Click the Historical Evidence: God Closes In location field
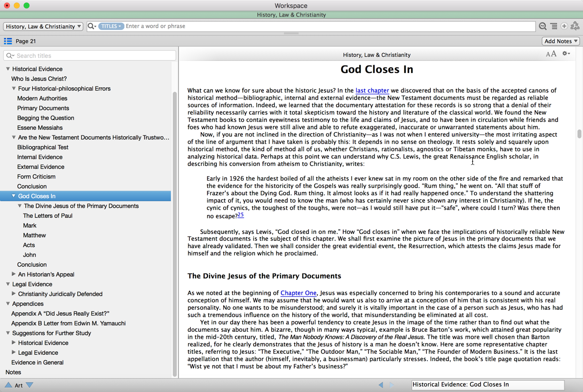The image size is (583, 392). (x=488, y=385)
